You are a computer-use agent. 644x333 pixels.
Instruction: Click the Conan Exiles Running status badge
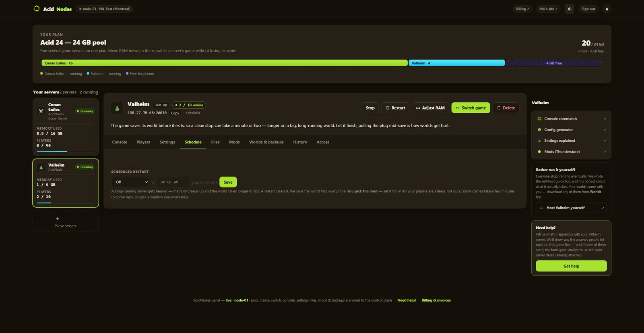(85, 111)
